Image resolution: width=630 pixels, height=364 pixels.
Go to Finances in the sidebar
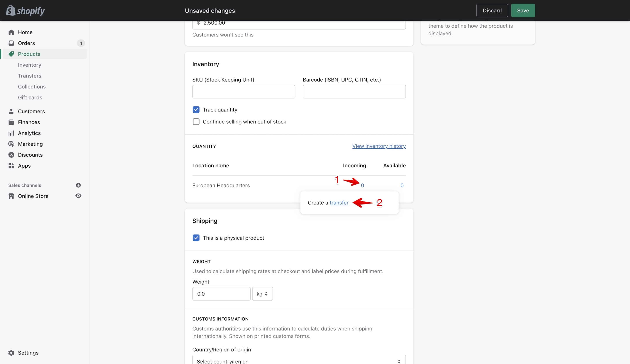tap(29, 122)
